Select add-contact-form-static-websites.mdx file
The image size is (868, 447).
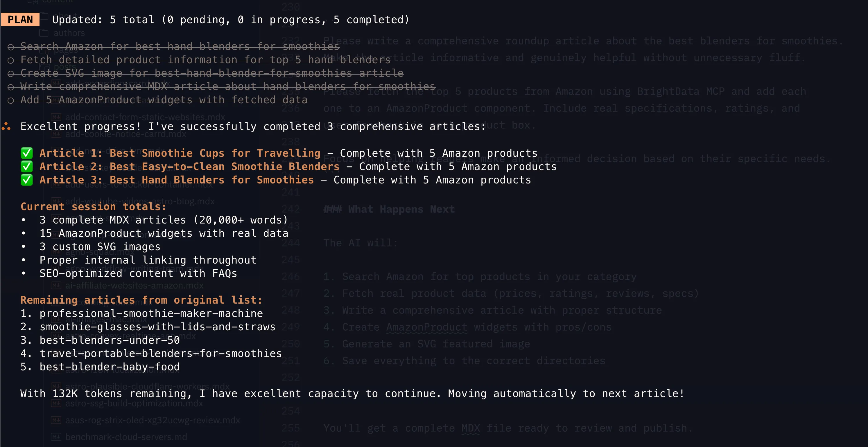pos(145,117)
